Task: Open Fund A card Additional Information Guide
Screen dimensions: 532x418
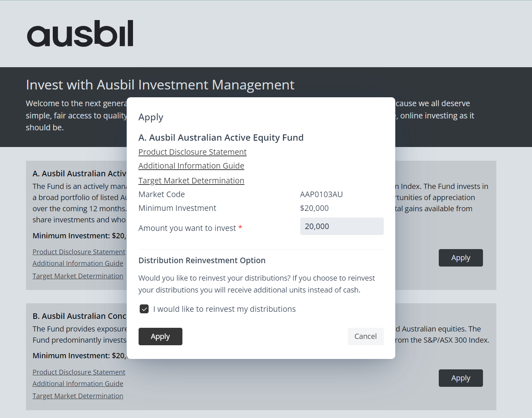Action: point(78,263)
